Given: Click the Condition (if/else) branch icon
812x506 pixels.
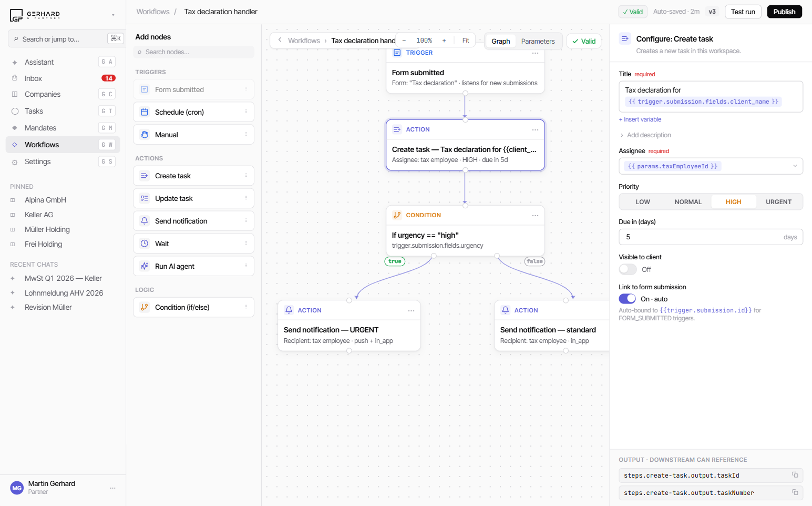Looking at the screenshot, I should click(x=145, y=307).
